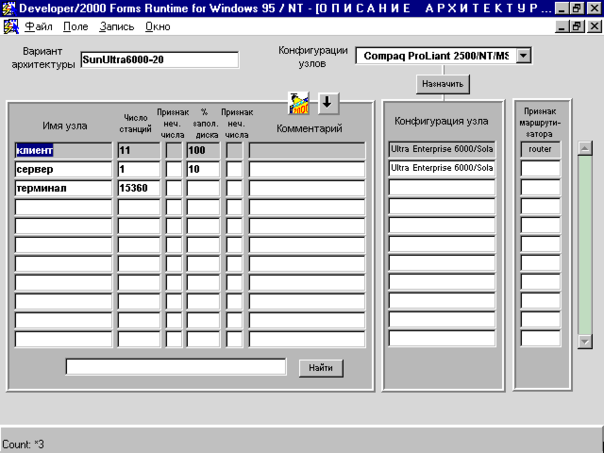
Task: Click the disk fill 10 in сервер row
Action: pos(203,169)
